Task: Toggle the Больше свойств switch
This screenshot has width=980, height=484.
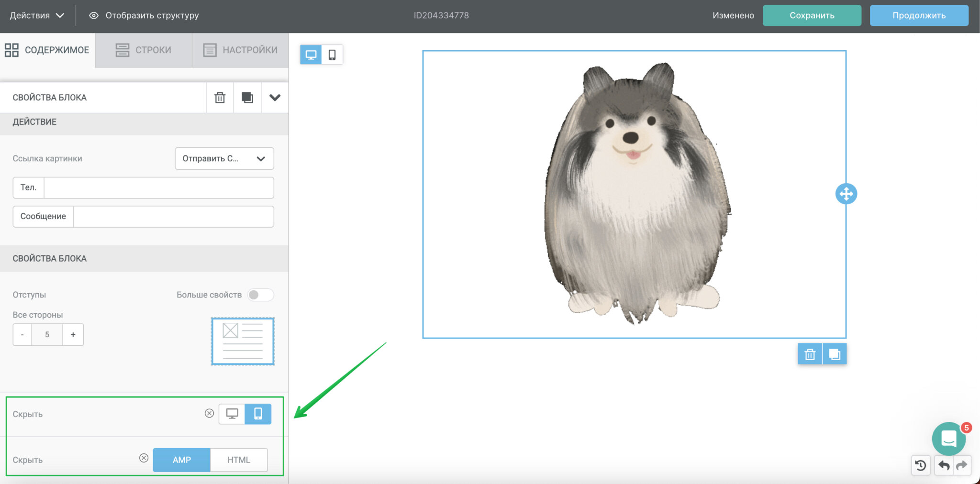Action: 260,295
